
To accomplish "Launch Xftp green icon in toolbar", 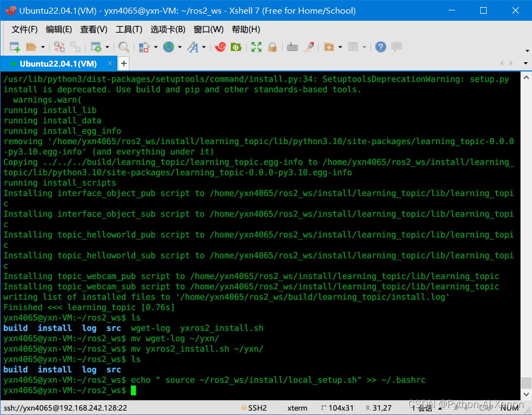I will 236,47.
